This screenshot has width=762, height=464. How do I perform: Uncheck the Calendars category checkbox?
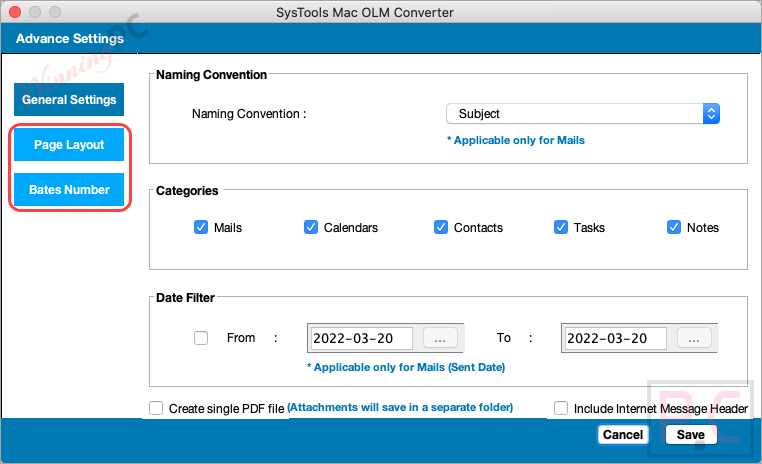311,227
